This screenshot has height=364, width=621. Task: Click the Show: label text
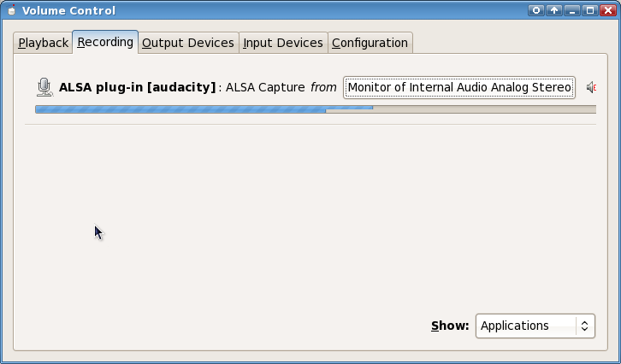(x=450, y=326)
